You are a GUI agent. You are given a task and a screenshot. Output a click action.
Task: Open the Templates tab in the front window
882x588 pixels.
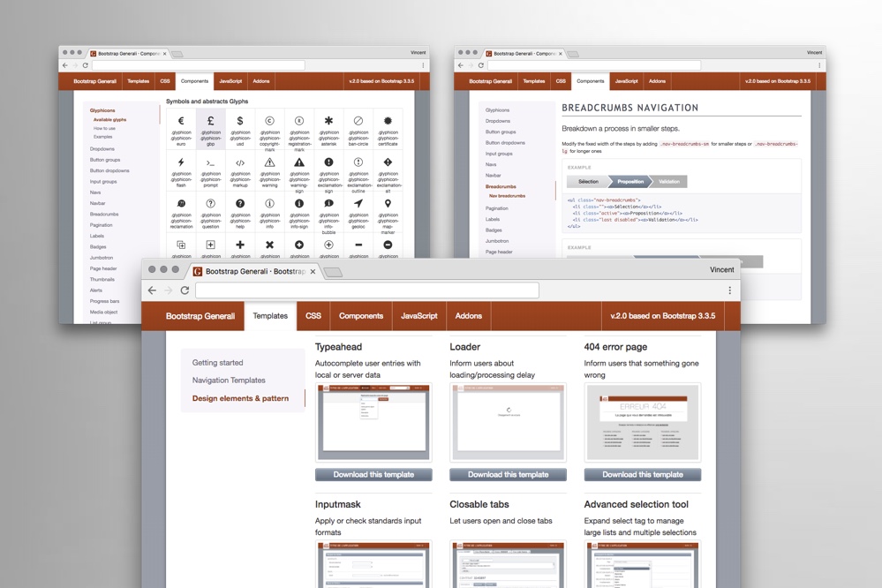[270, 316]
